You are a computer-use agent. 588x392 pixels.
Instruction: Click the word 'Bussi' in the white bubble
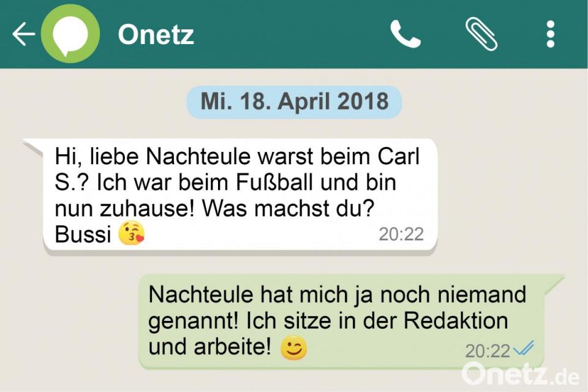[x=83, y=235]
